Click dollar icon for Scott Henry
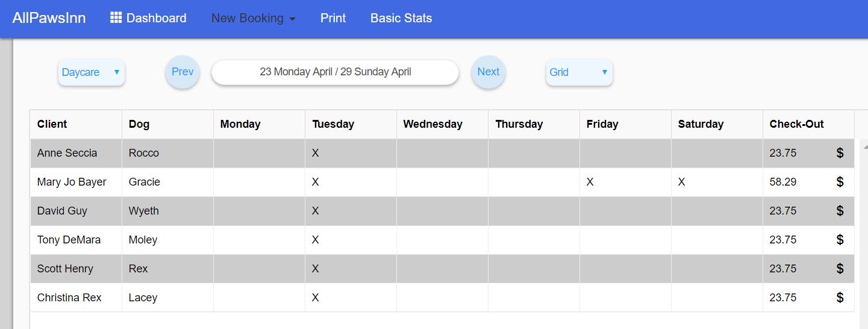The height and width of the screenshot is (329, 868). click(840, 269)
